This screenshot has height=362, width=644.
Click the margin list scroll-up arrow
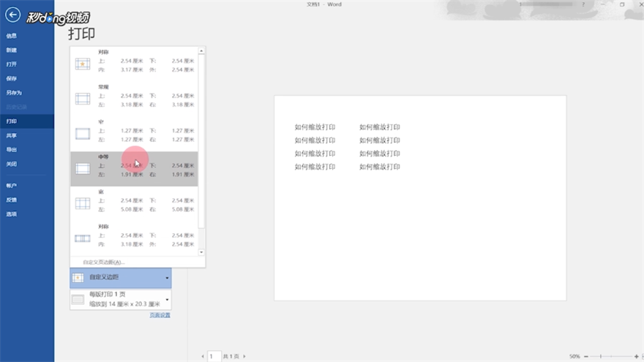click(x=201, y=51)
